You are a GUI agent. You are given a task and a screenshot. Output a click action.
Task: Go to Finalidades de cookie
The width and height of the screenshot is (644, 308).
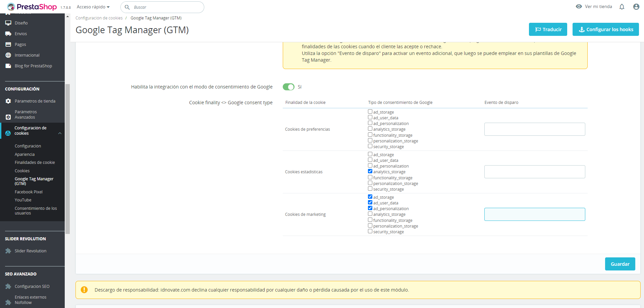pyautogui.click(x=35, y=163)
